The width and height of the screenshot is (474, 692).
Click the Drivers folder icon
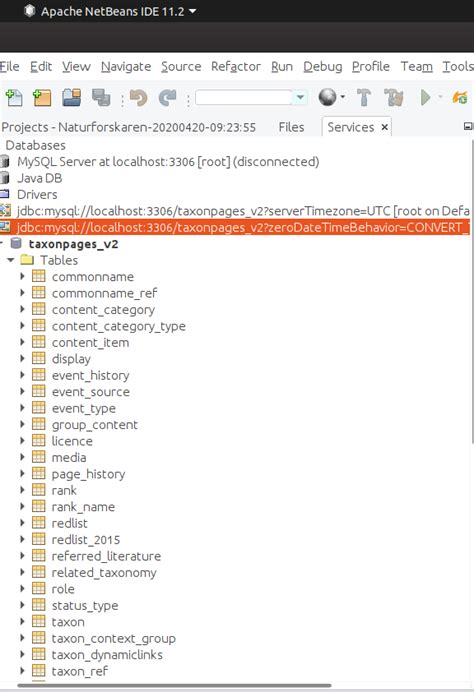[x=4, y=194]
